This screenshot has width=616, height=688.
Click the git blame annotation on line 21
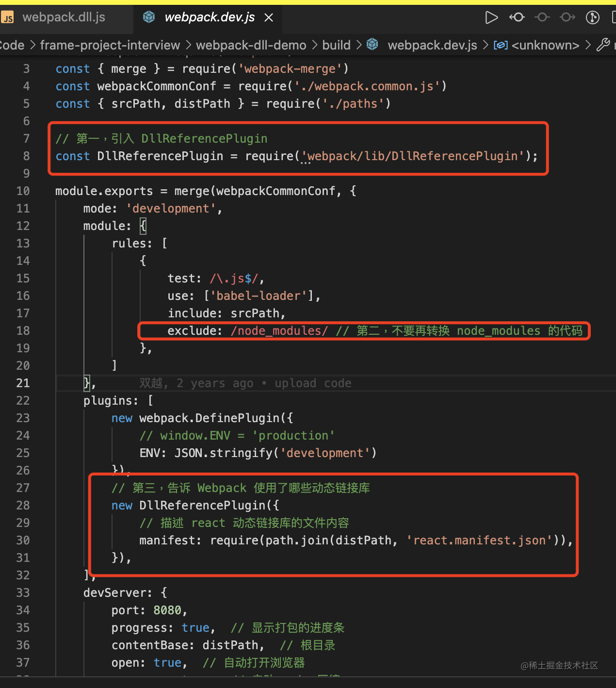(245, 383)
